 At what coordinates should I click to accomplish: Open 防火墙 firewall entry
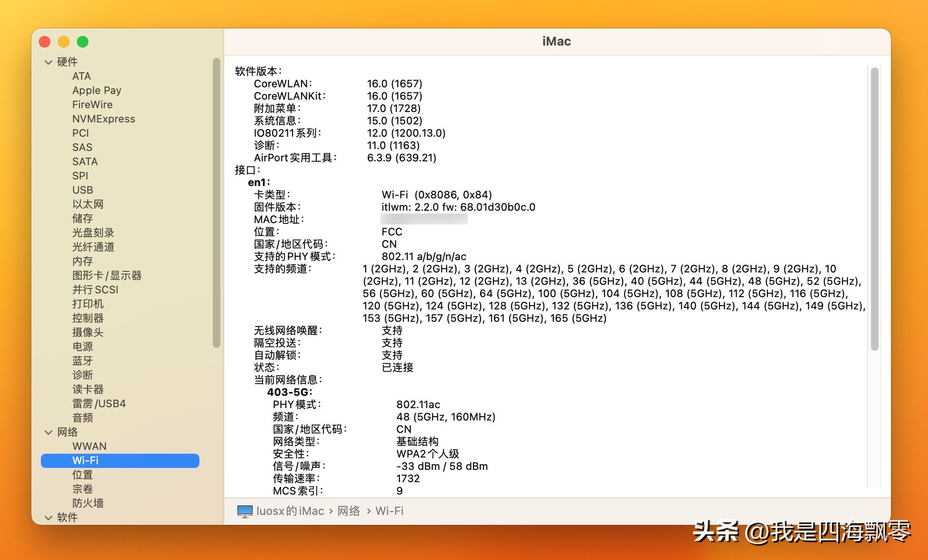coord(87,503)
